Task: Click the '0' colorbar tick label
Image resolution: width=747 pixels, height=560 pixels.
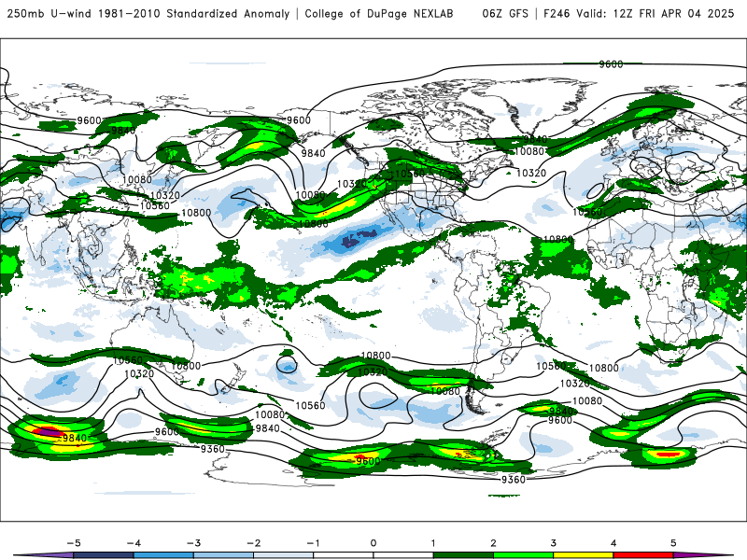Action: coord(373,543)
